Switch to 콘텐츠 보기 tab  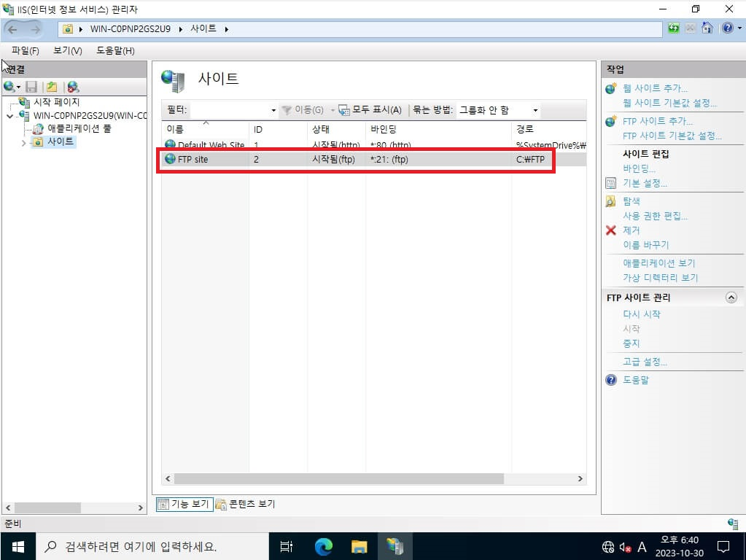[246, 505]
